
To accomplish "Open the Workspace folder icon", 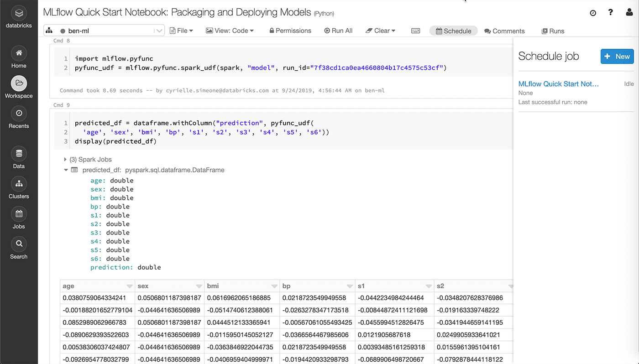I will [x=19, y=83].
